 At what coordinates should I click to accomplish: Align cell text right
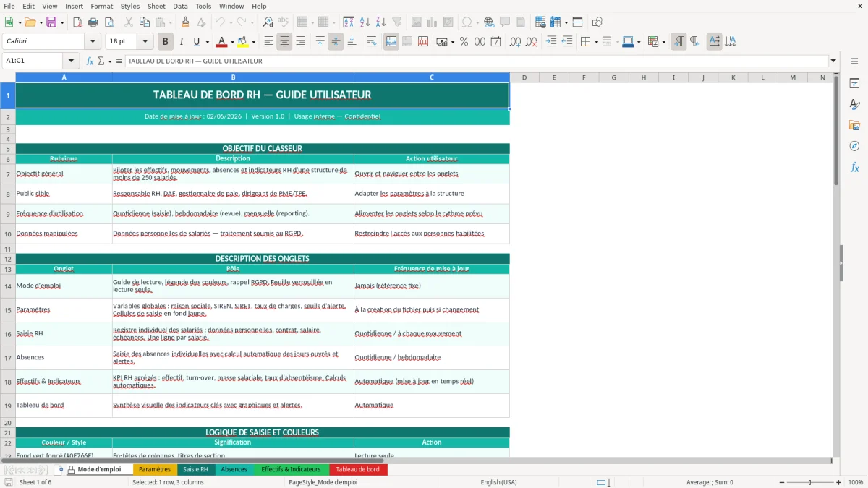pos(301,42)
